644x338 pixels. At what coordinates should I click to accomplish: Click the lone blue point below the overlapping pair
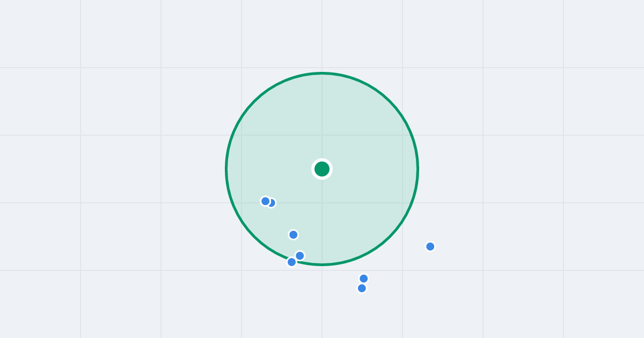point(294,234)
